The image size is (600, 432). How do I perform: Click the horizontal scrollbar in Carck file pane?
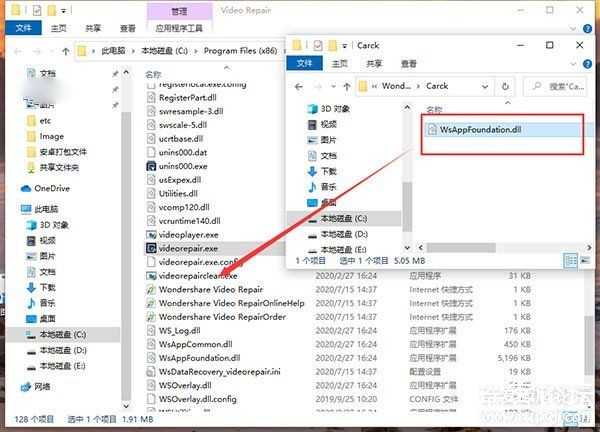[x=461, y=248]
